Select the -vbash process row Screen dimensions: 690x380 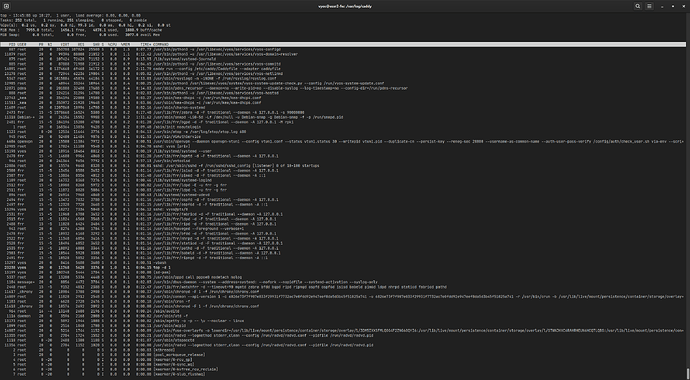pos(343,262)
